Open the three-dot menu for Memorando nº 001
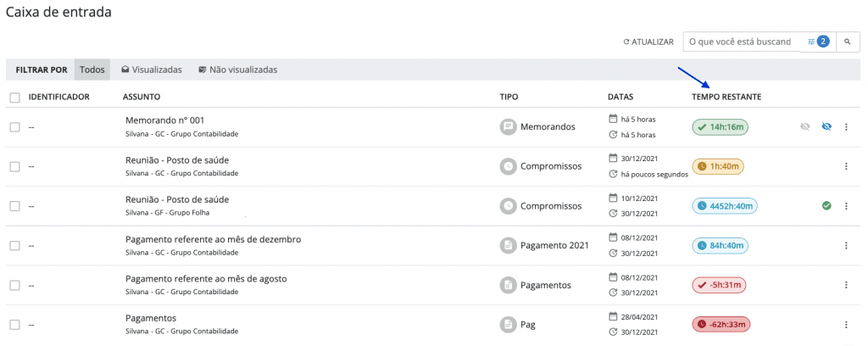Screen dimensions: 868x346 [846, 127]
